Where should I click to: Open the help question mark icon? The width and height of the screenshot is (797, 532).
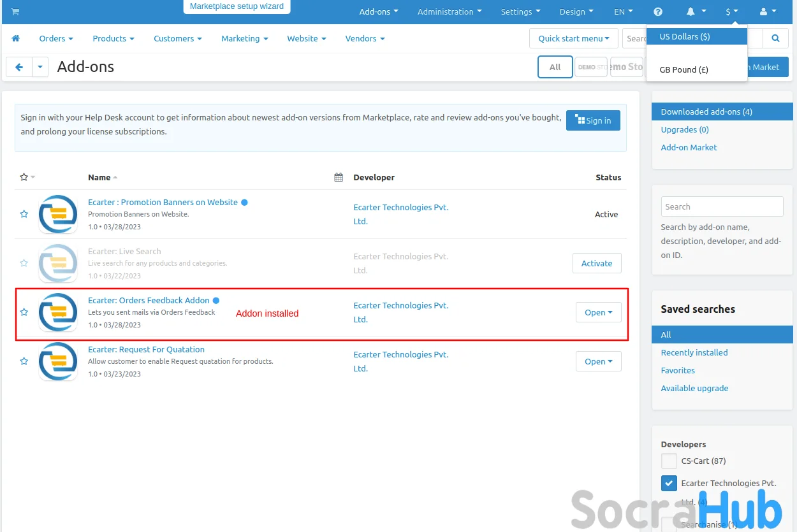click(658, 11)
